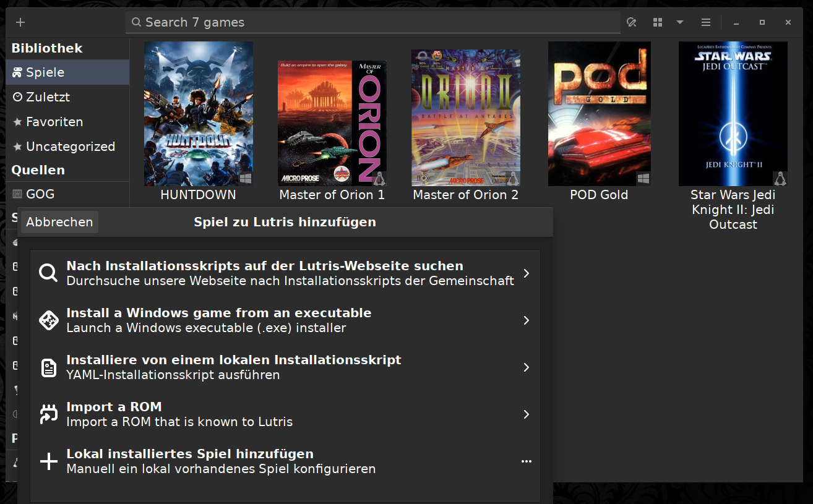Click the magnifier icon in search bar

137,22
